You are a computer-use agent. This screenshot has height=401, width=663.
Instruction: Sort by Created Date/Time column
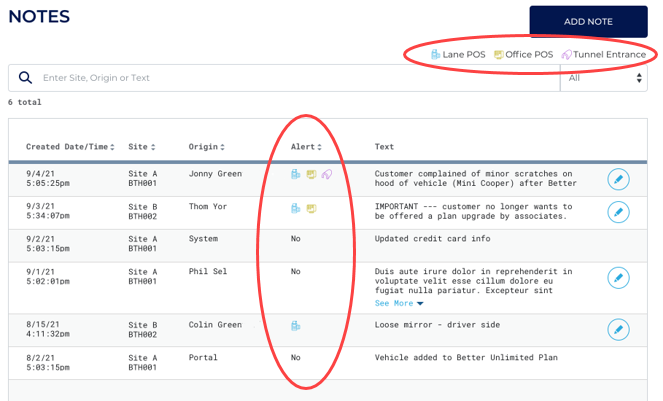pos(70,147)
